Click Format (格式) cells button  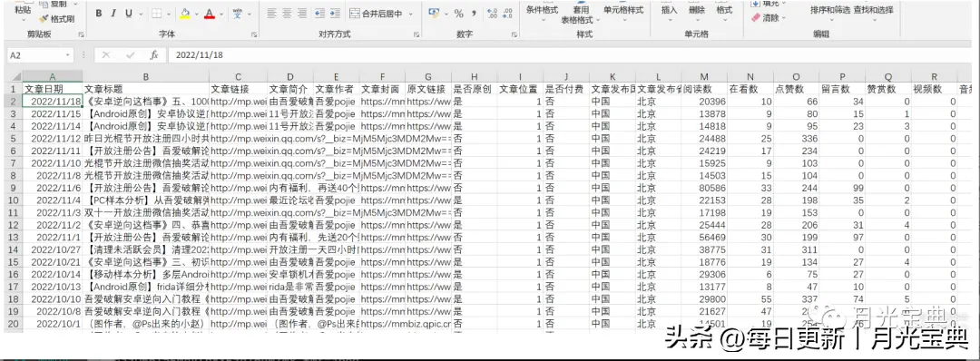point(724,11)
